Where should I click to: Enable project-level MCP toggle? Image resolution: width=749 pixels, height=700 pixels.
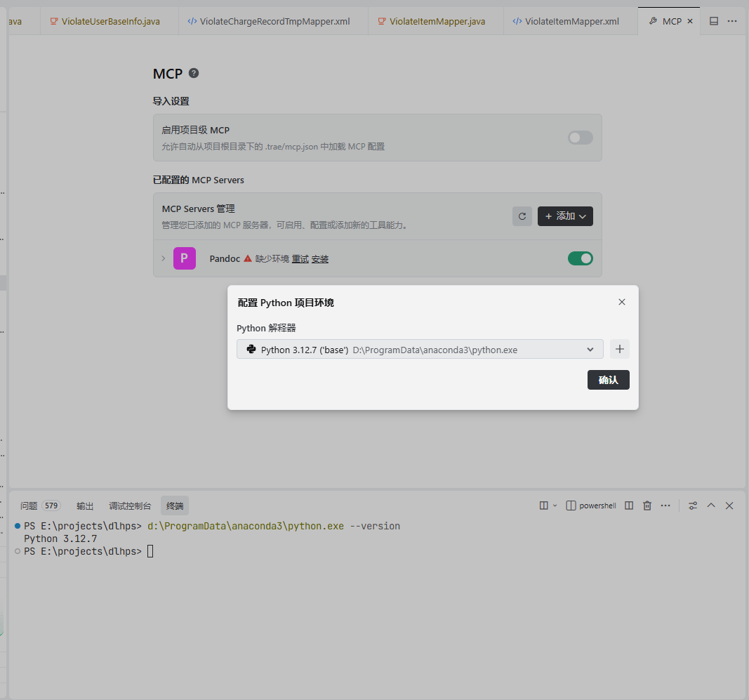click(581, 138)
